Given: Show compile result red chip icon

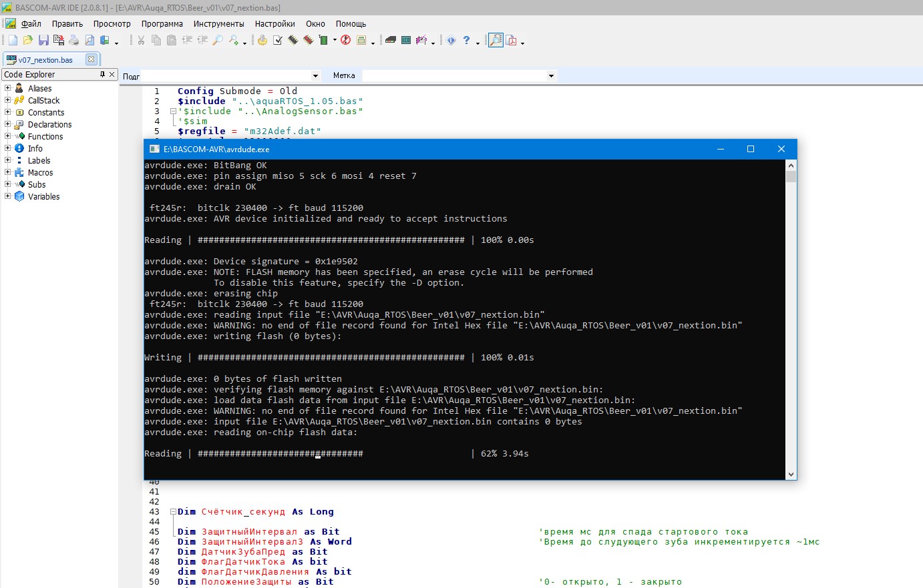Looking at the screenshot, I should pyautogui.click(x=309, y=40).
